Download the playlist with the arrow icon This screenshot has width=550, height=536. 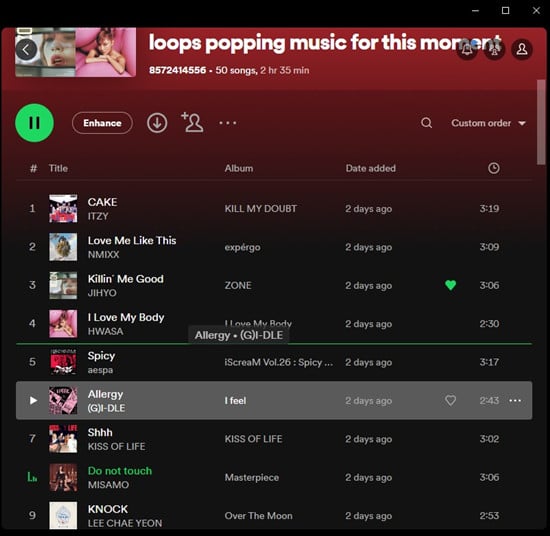pos(157,123)
